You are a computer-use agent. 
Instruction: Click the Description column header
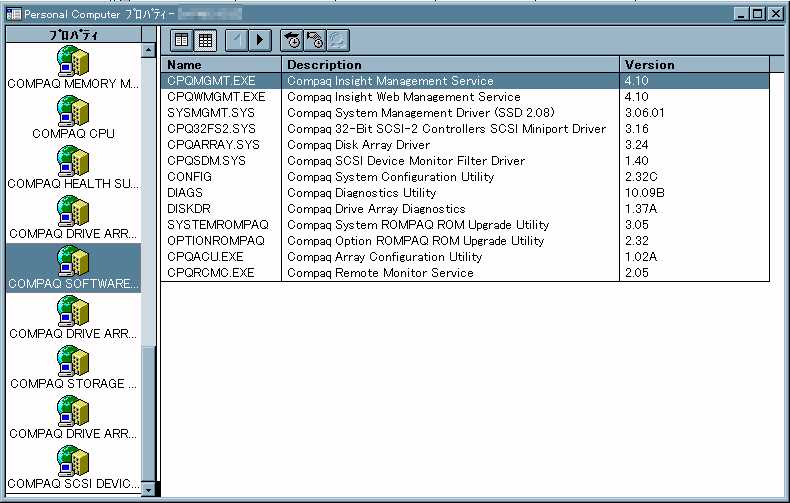(x=450, y=65)
